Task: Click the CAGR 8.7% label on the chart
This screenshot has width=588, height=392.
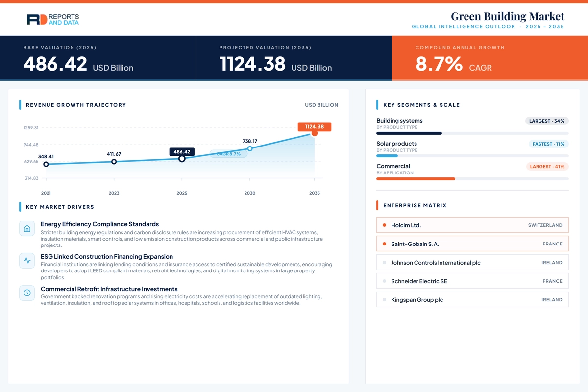Action: point(228,154)
